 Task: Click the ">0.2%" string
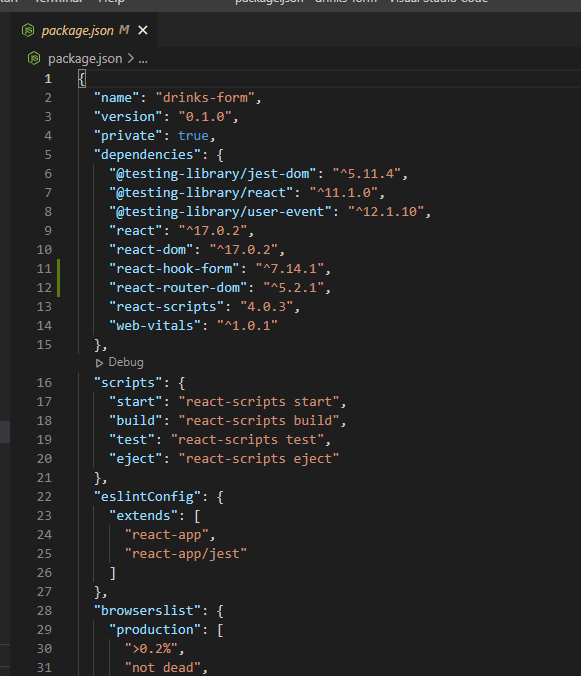click(x=151, y=649)
